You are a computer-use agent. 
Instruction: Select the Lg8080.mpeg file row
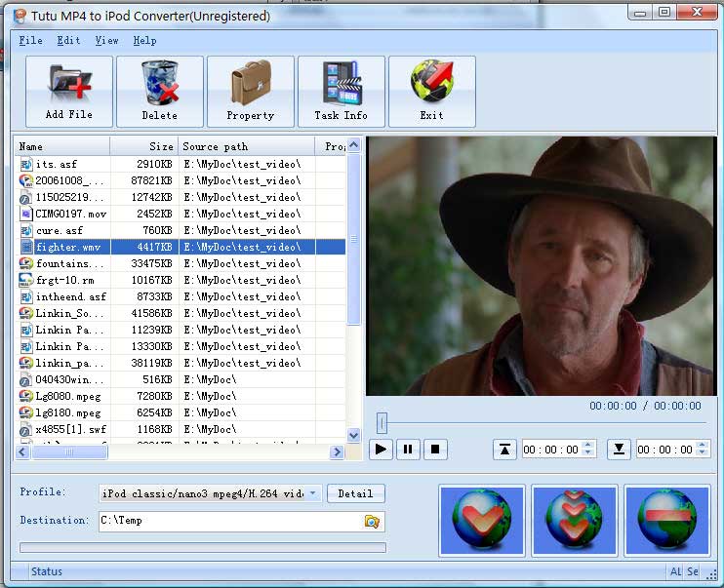click(181, 397)
